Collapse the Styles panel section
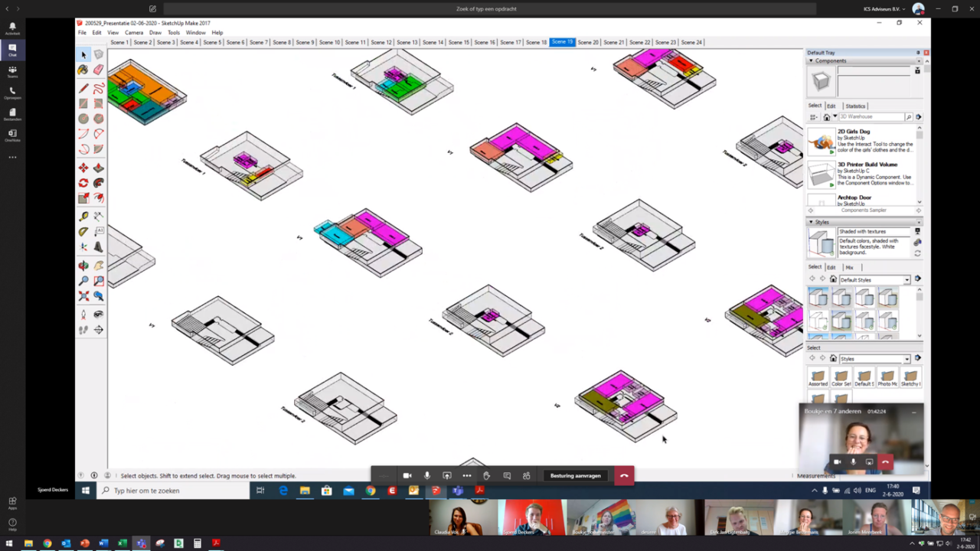Image resolution: width=980 pixels, height=551 pixels. (811, 222)
